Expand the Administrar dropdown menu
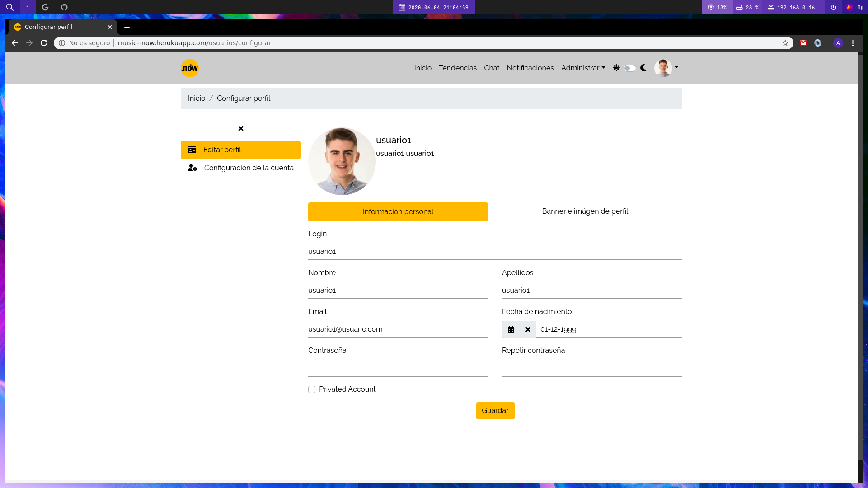Image resolution: width=868 pixels, height=488 pixels. 583,68
